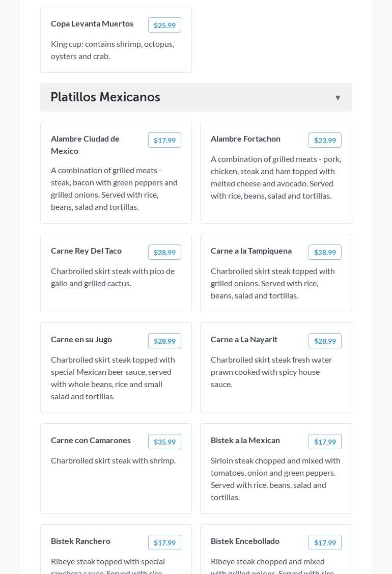This screenshot has width=392, height=574.
Task: Click the Carne en su Jugo description
Action: point(113,378)
